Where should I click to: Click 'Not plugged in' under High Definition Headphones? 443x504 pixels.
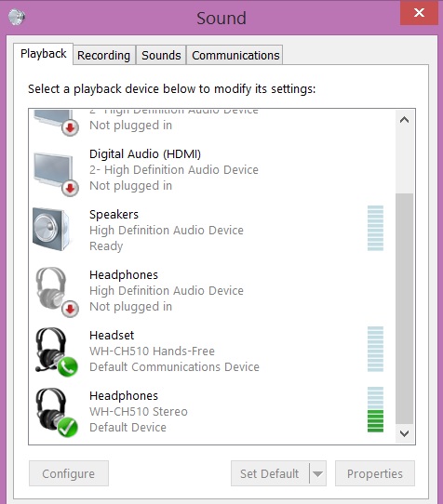(x=130, y=307)
